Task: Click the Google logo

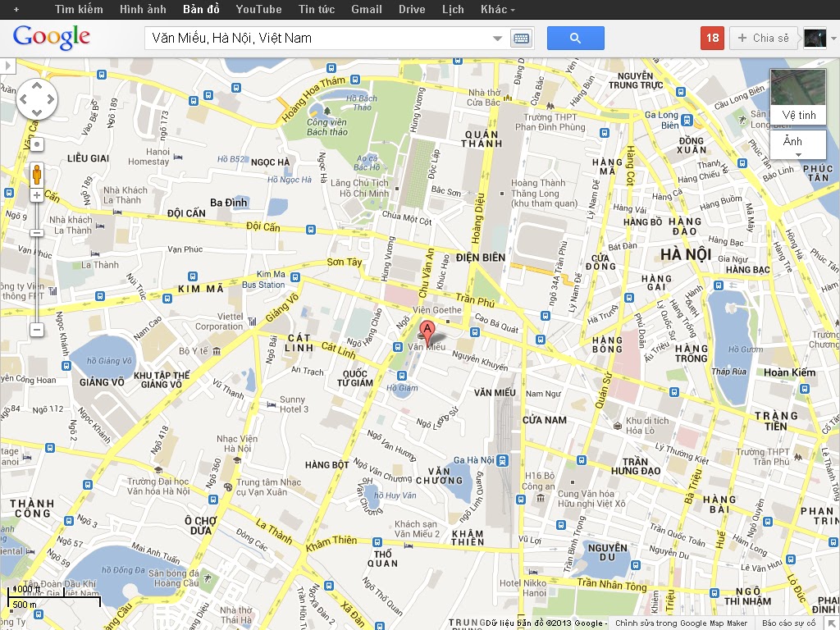Action: coord(52,37)
